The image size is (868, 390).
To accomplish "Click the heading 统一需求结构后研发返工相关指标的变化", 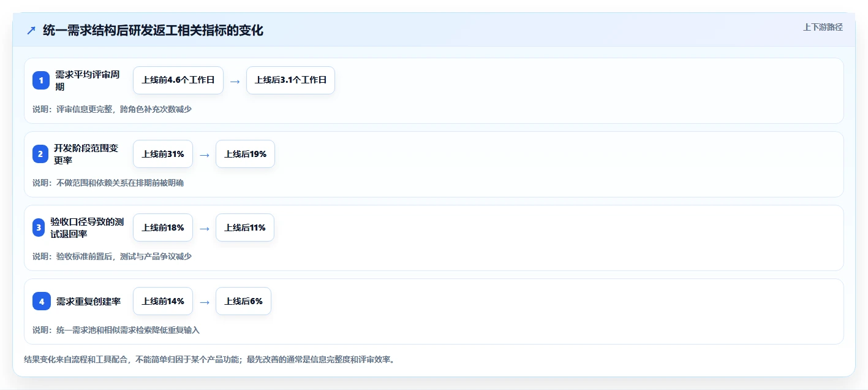I will pyautogui.click(x=153, y=30).
